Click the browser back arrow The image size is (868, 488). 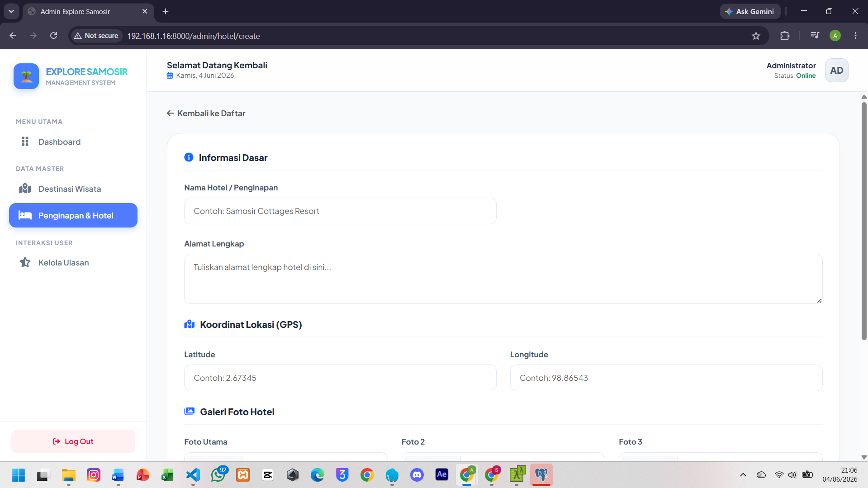click(x=13, y=36)
